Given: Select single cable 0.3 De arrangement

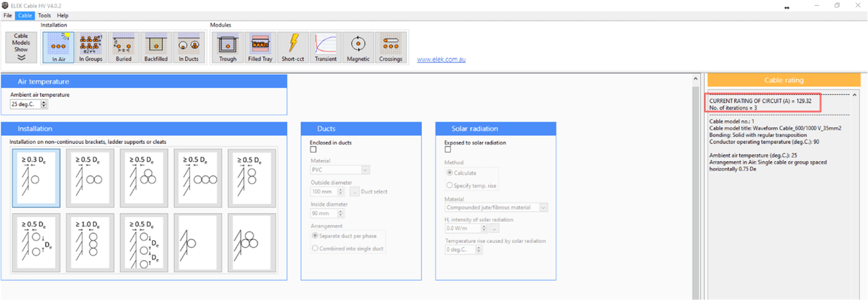Looking at the screenshot, I should 36,178.
